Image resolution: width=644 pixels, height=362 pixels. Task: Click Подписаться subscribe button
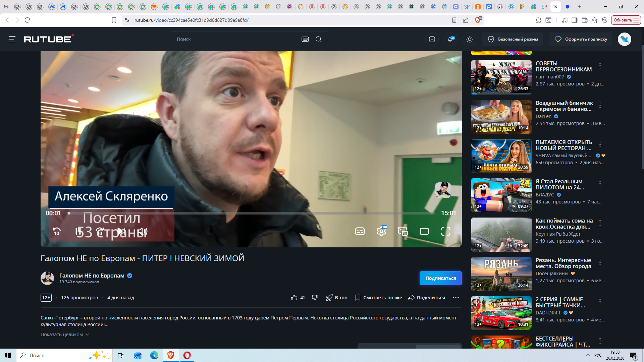point(440,278)
